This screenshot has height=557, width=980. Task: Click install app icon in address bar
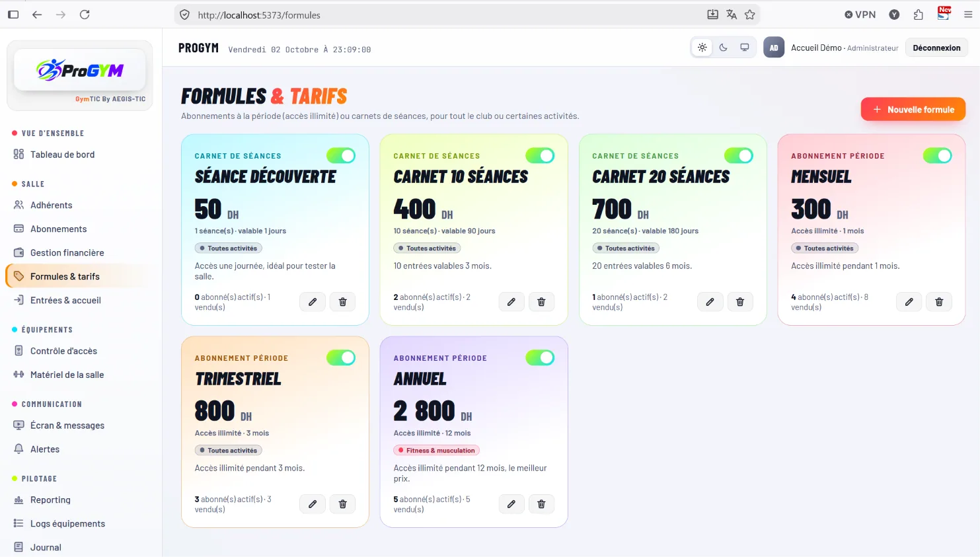click(712, 15)
